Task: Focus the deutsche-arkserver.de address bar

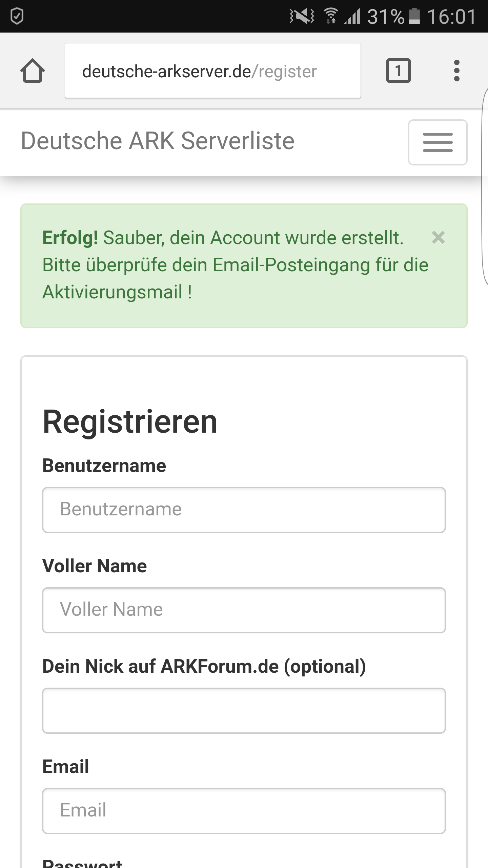Action: tap(213, 71)
